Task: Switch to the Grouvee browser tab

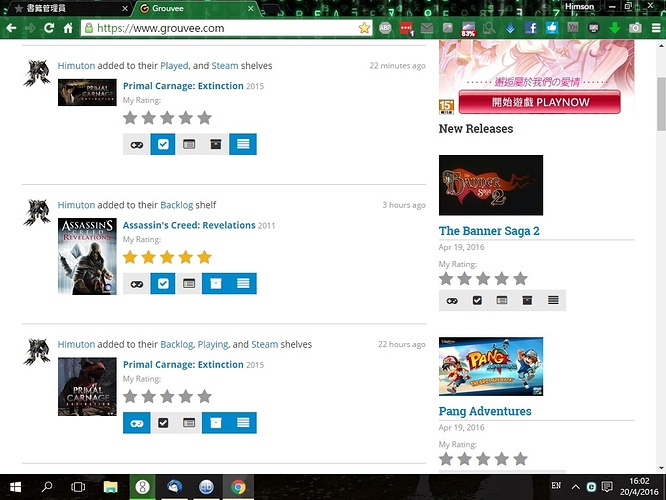Action: [x=196, y=8]
